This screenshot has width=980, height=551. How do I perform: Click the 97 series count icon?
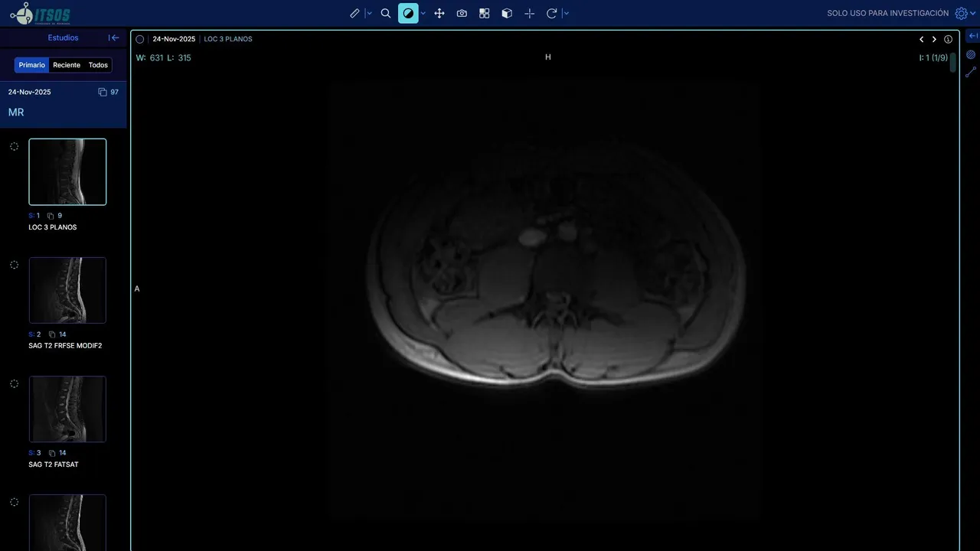pyautogui.click(x=103, y=92)
